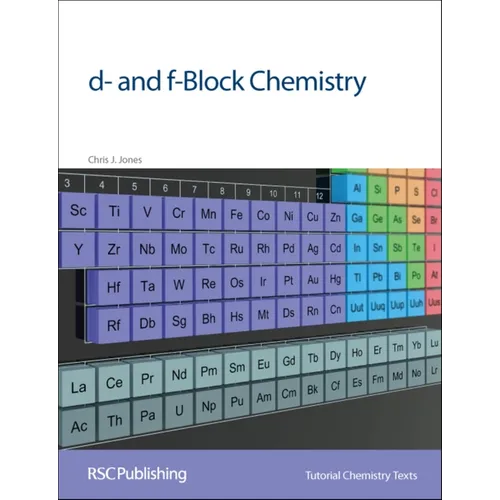Image resolution: width=500 pixels, height=500 pixels.
Task: Select the Mn manganese tile
Action: pyautogui.click(x=208, y=214)
